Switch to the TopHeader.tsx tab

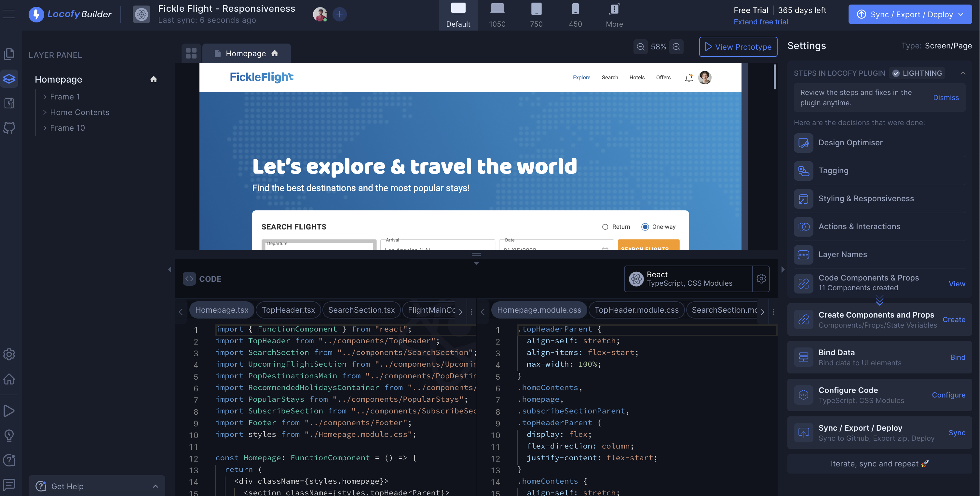[288, 310]
